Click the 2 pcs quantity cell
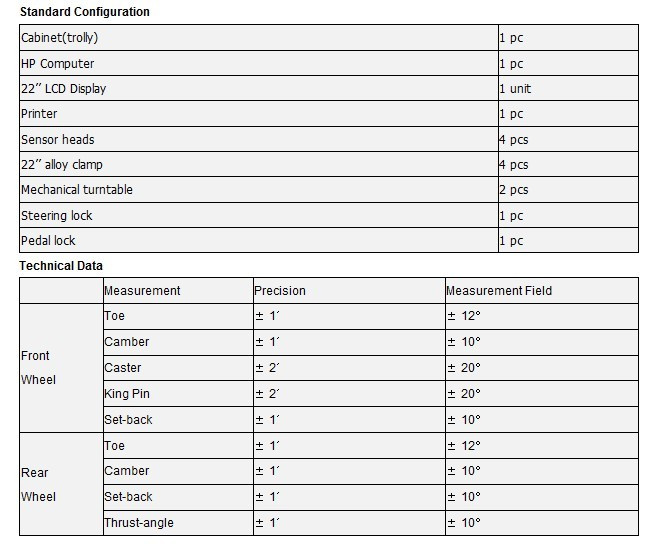This screenshot has width=656, height=547. pyautogui.click(x=569, y=190)
